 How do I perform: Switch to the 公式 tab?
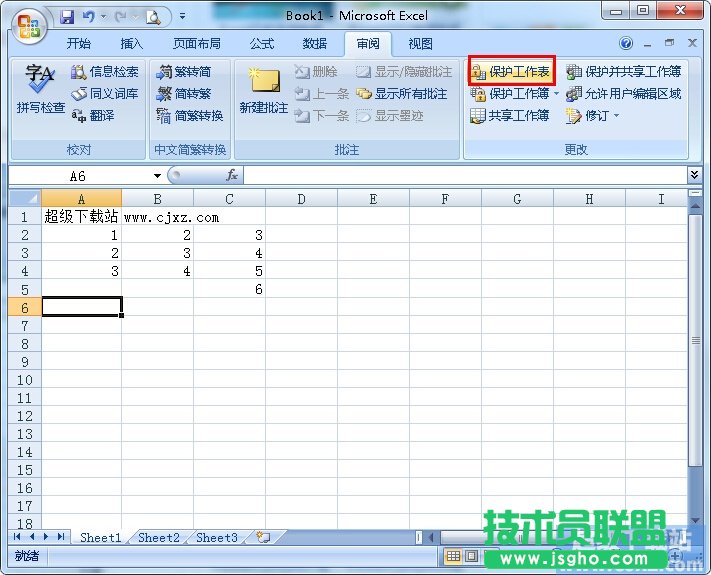pos(262,44)
